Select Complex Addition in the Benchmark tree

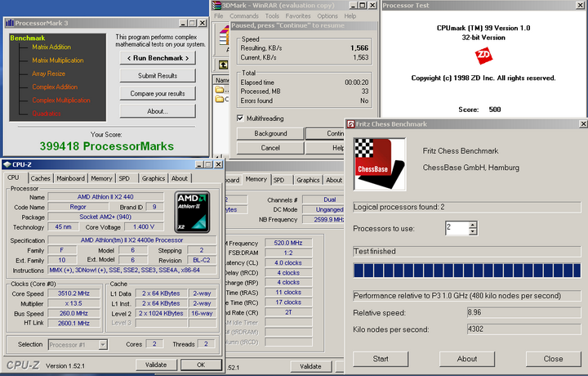coord(55,87)
